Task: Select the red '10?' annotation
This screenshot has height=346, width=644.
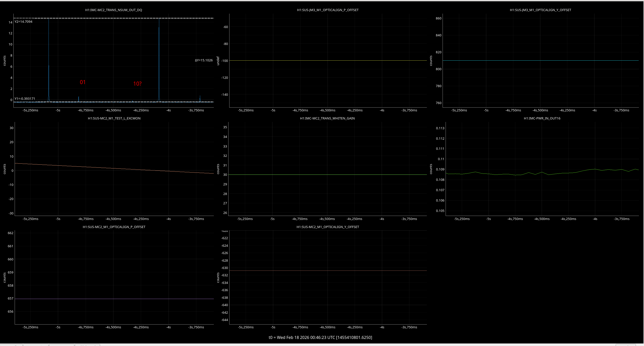Action: click(x=137, y=84)
